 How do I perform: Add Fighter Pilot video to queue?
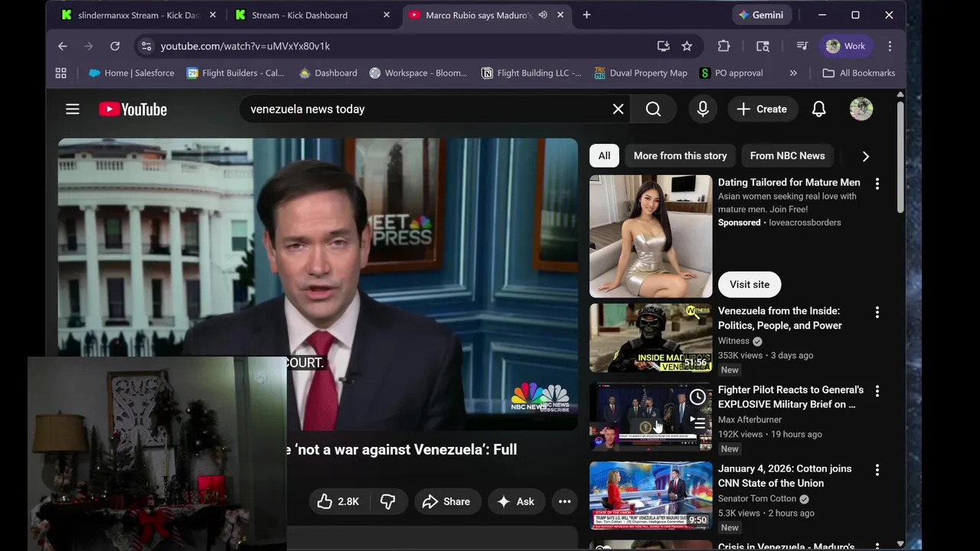tap(697, 422)
